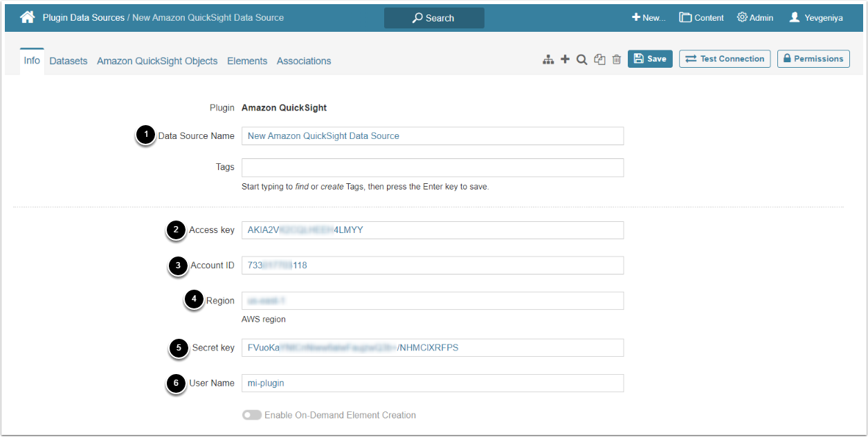Open the Amazon QuickSight Objects tab
This screenshot has width=868, height=437.
point(157,61)
